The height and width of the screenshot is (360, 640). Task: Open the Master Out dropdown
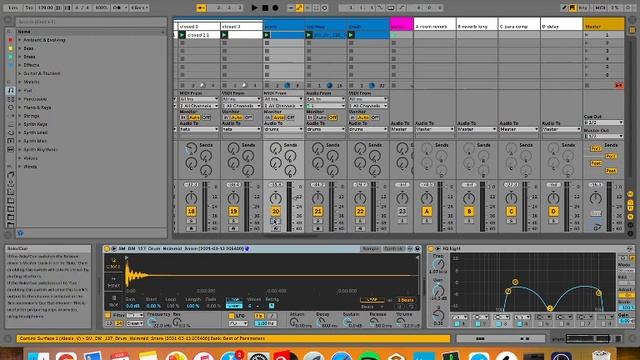tap(603, 136)
